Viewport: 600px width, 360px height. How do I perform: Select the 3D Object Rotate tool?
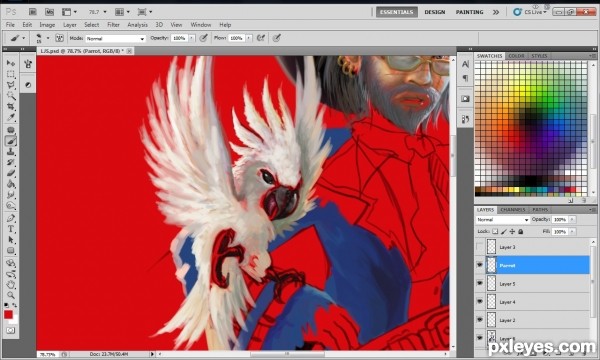coord(11,263)
